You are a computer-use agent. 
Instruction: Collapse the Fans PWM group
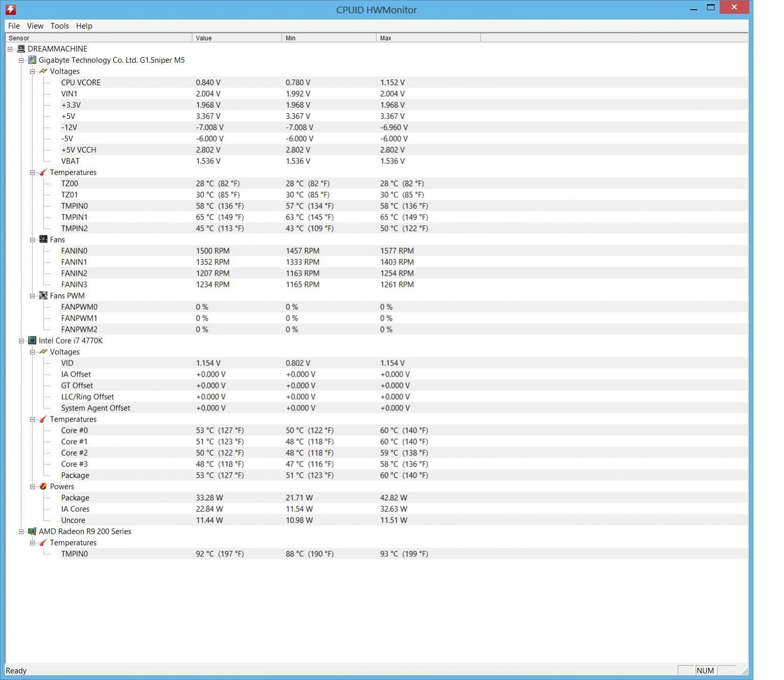(x=32, y=296)
